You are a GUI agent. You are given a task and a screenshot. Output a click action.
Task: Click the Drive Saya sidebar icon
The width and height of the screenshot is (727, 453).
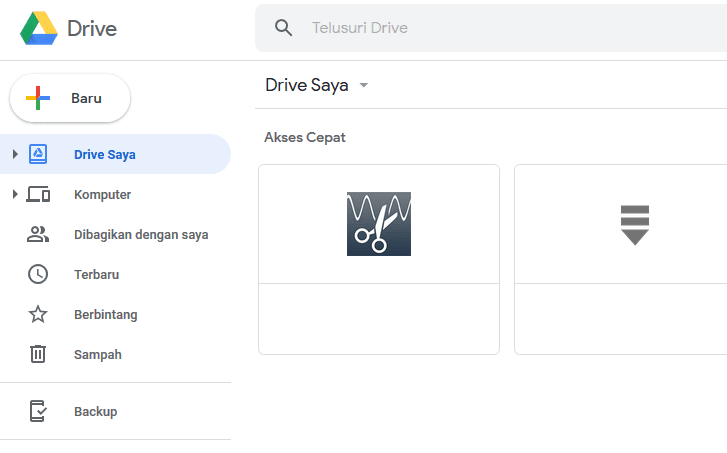38,154
